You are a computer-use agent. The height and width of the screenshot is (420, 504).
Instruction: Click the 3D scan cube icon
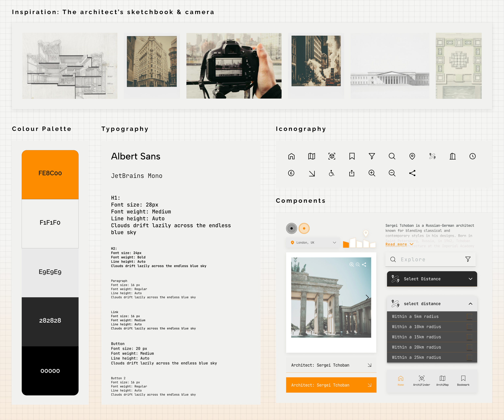(332, 156)
